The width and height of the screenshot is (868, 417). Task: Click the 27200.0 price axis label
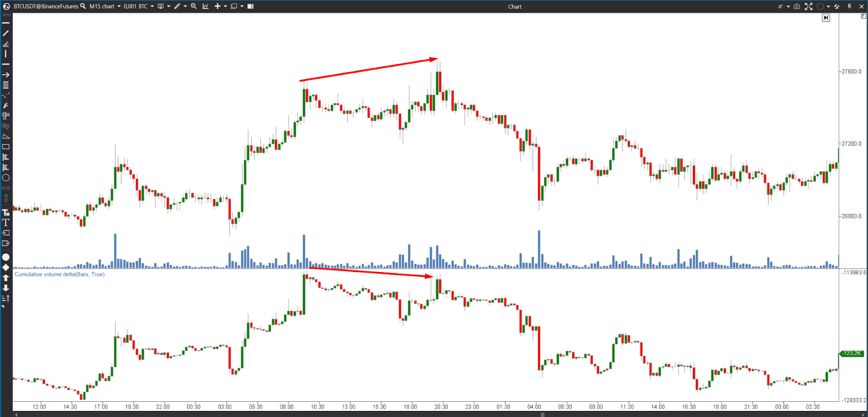click(x=851, y=143)
